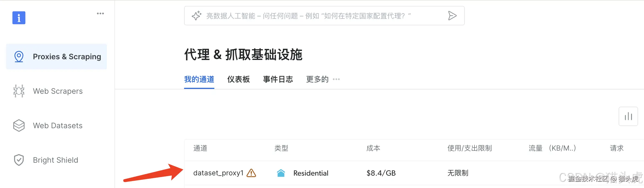Select the Proxies & Scraping location icon
This screenshot has height=188, width=644.
tap(19, 57)
